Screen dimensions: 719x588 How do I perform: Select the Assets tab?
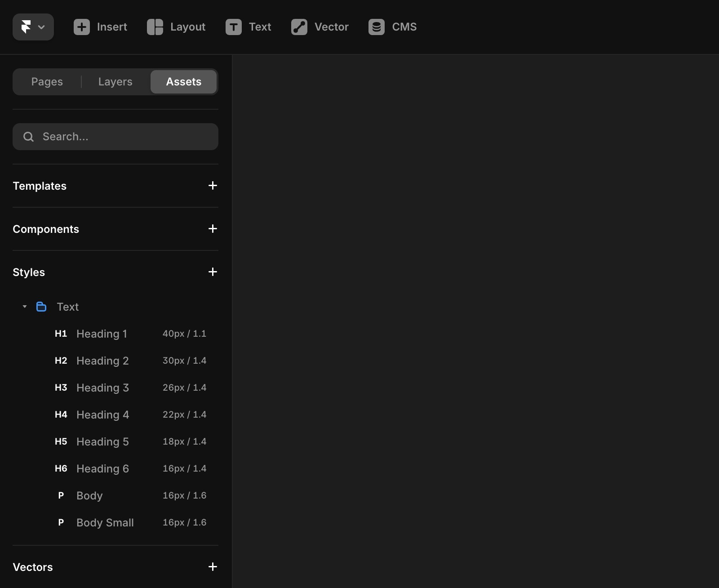184,82
